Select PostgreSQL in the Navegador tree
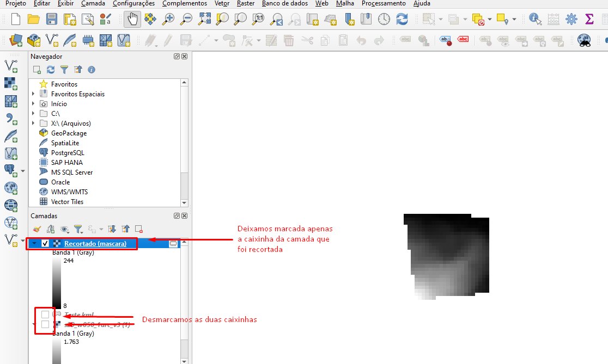Screen dimensions: 608x364 [68, 152]
